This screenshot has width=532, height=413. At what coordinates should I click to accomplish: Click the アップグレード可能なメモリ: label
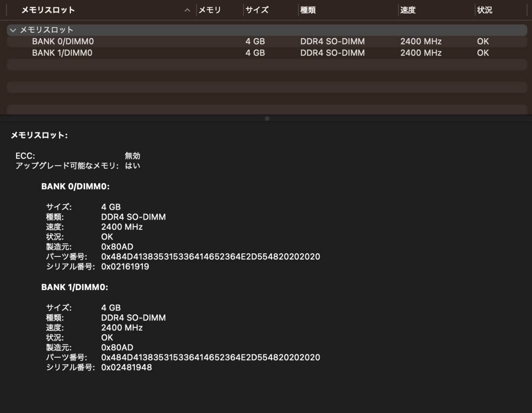tap(67, 166)
